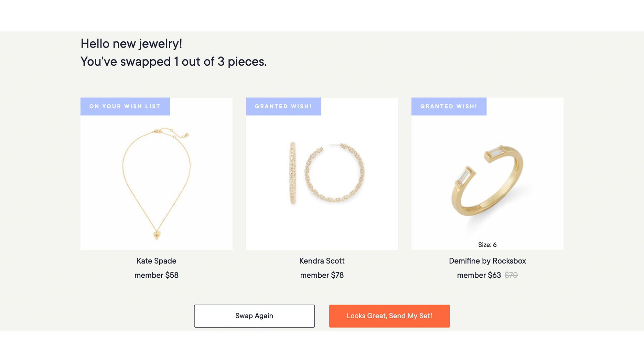The height and width of the screenshot is (362, 644).
Task: Click Granted Wish badge on the ring
Action: 449,106
